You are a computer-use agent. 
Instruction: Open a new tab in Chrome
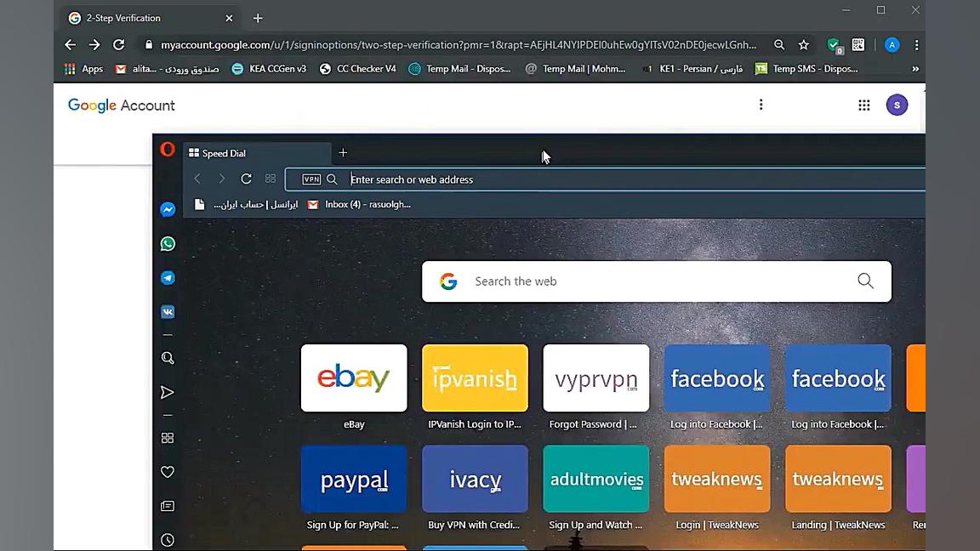point(258,18)
